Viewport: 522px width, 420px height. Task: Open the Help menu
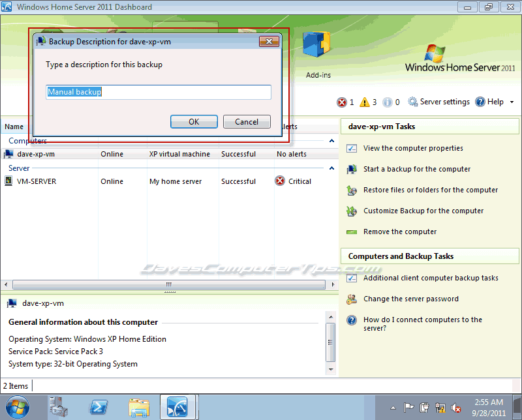click(489, 102)
